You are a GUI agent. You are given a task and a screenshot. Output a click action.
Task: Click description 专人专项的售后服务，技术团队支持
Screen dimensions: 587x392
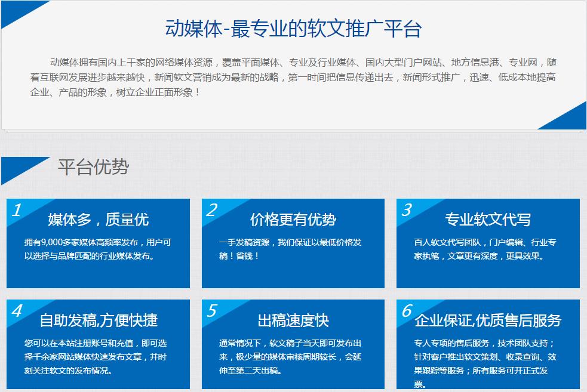point(481,344)
